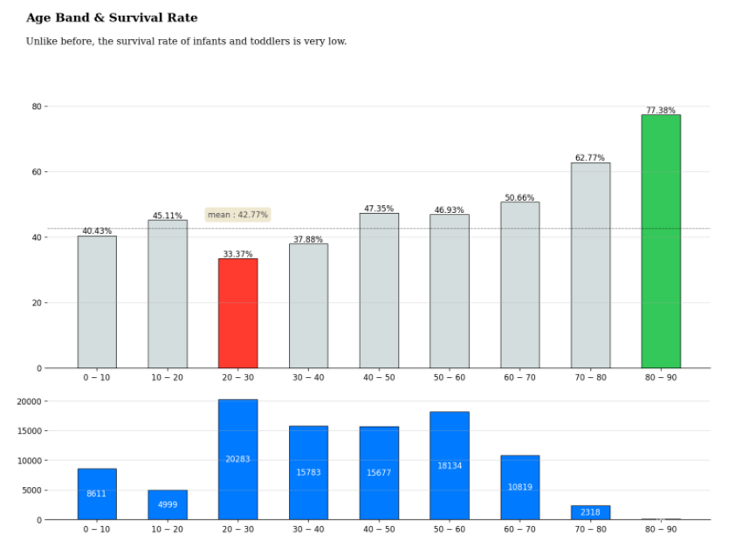756x548 pixels.
Task: Click the blue count bar labeled 20283
Action: (237, 460)
